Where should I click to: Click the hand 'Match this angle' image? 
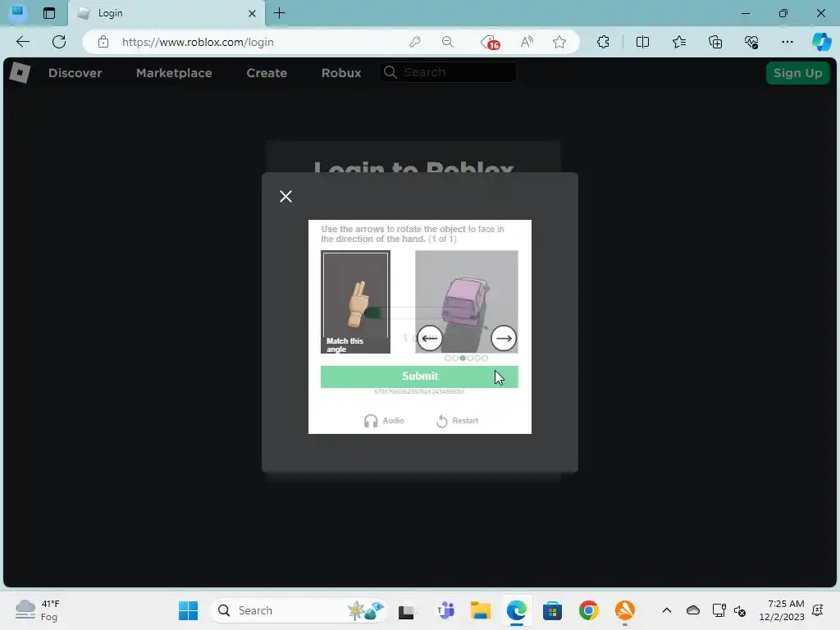(x=356, y=302)
